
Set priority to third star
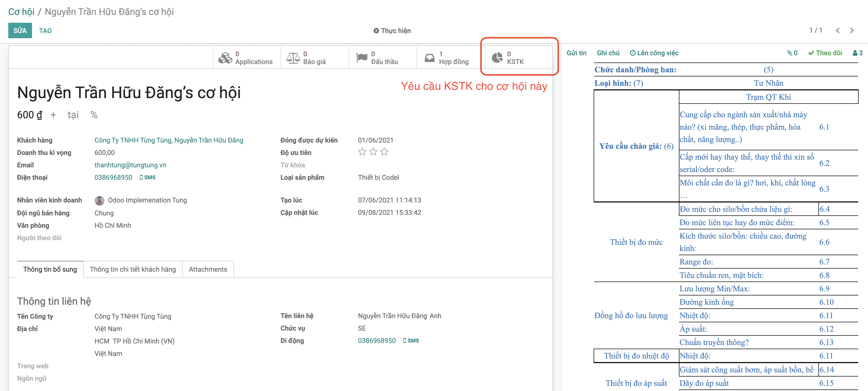point(384,152)
